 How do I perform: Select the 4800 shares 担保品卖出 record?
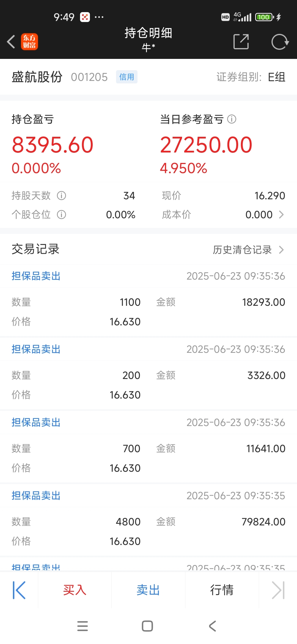(x=148, y=520)
